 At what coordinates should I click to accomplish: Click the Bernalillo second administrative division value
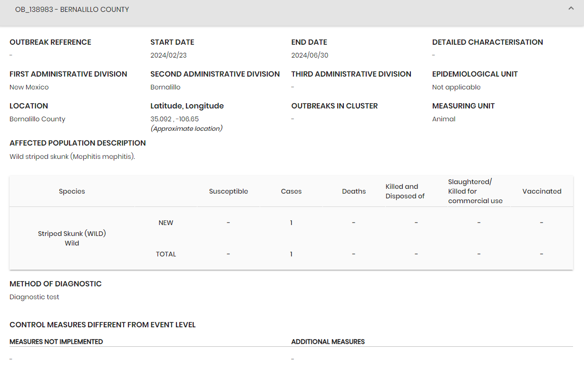click(x=165, y=87)
